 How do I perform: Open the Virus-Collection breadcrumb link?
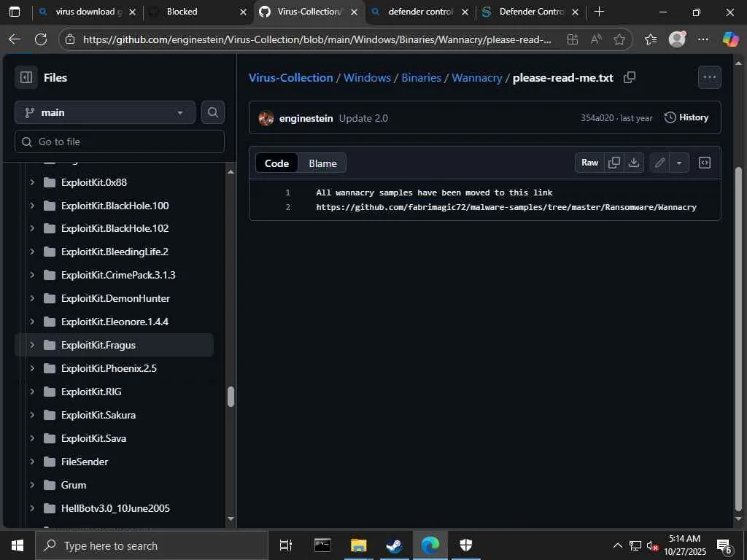coord(290,77)
